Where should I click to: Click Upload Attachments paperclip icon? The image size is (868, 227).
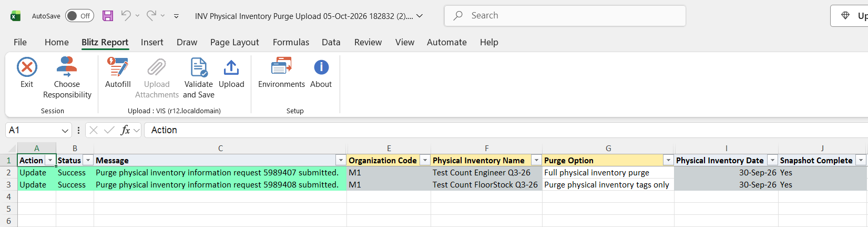[x=157, y=67]
